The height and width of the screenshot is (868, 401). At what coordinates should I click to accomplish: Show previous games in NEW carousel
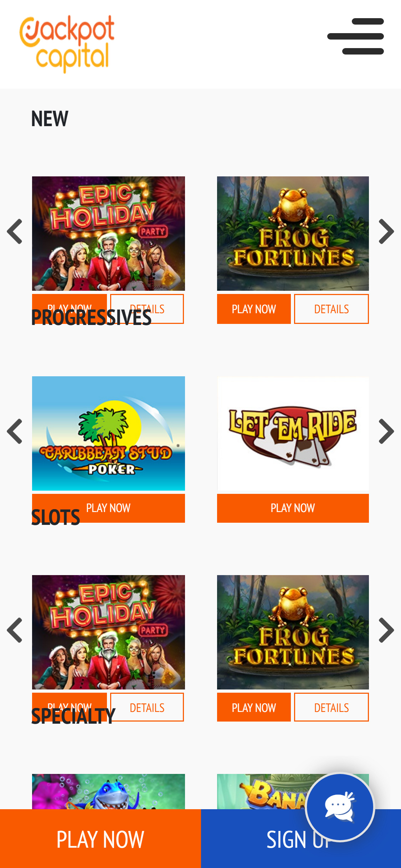point(15,231)
